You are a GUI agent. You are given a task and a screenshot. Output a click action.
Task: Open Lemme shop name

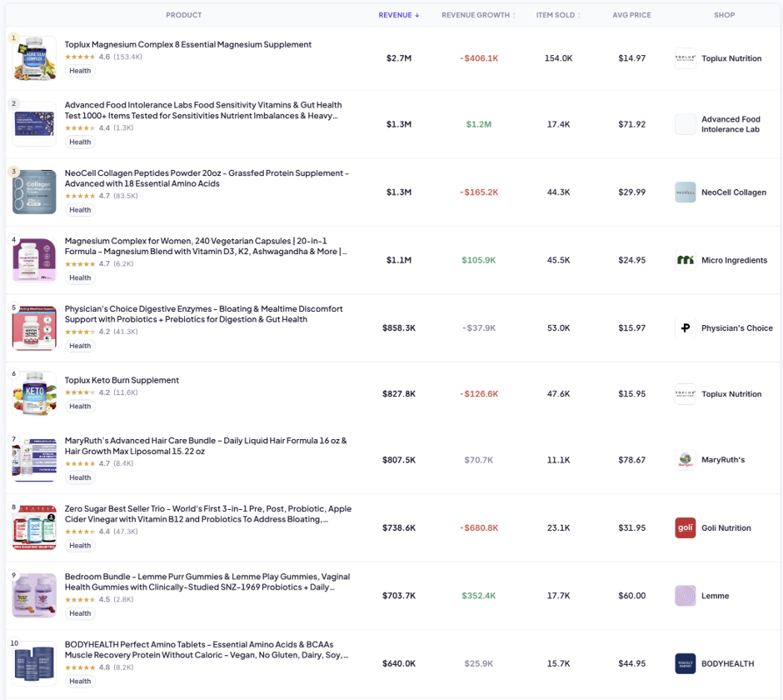[x=715, y=596]
